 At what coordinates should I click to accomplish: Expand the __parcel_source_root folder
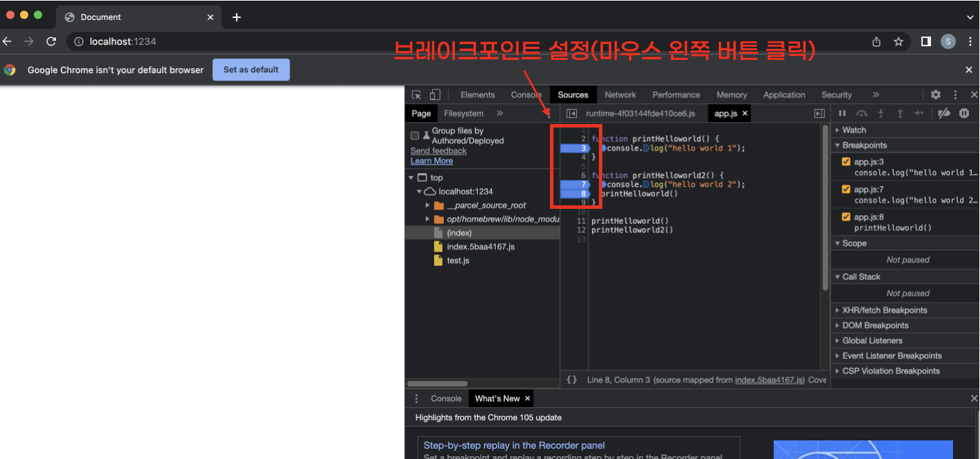(428, 205)
